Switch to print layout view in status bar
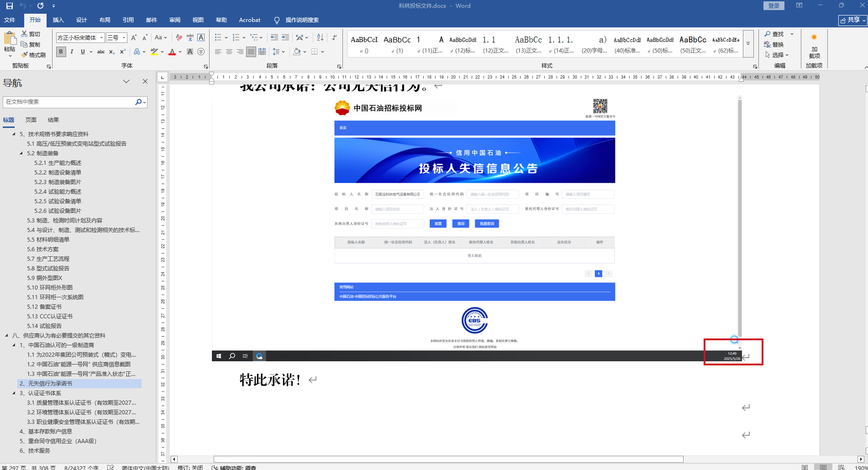868x470 pixels. (823, 467)
